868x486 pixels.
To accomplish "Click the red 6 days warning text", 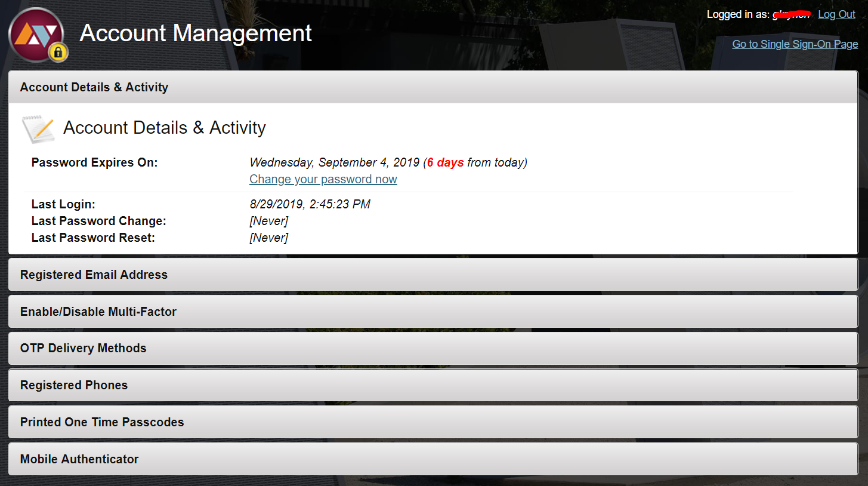I will coord(446,162).
